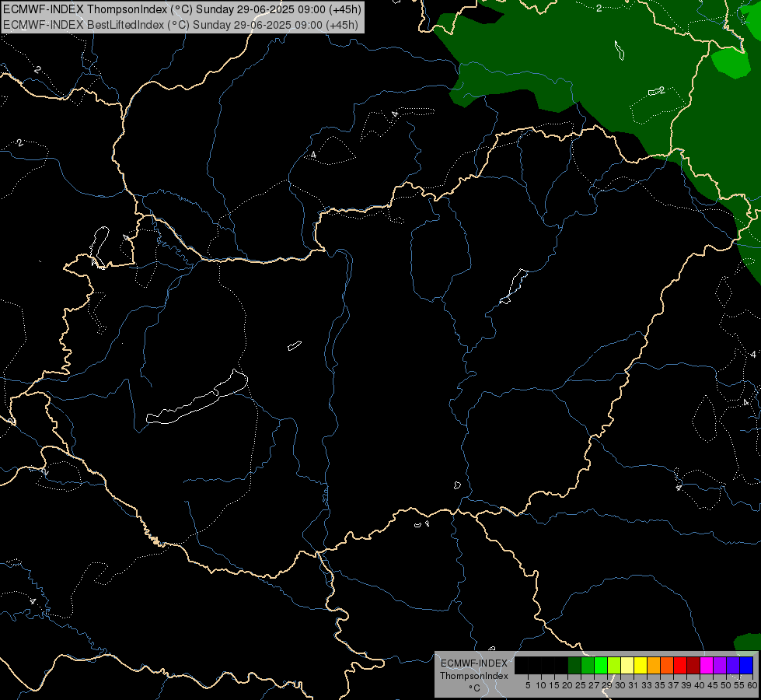The image size is (761, 700).
Task: Click the legend tick value 31
Action: pyautogui.click(x=634, y=685)
